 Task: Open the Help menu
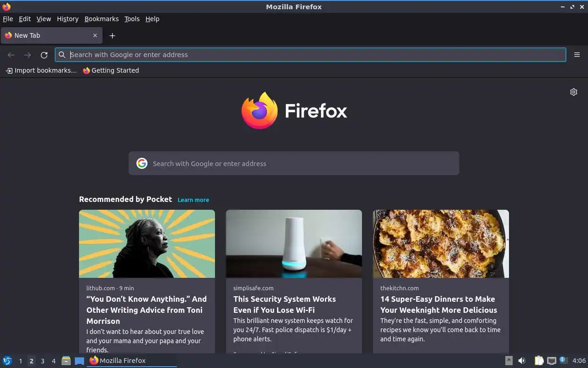152,19
